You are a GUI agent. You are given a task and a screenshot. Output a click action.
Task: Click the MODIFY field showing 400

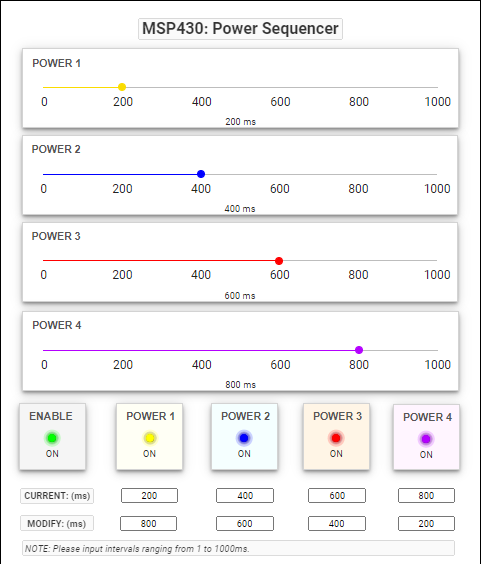[x=337, y=524]
